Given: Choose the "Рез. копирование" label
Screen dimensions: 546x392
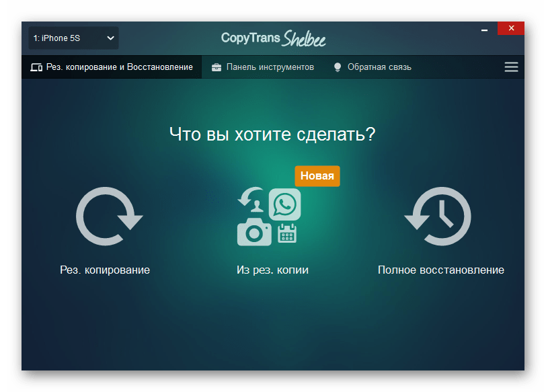Looking at the screenshot, I should [105, 270].
